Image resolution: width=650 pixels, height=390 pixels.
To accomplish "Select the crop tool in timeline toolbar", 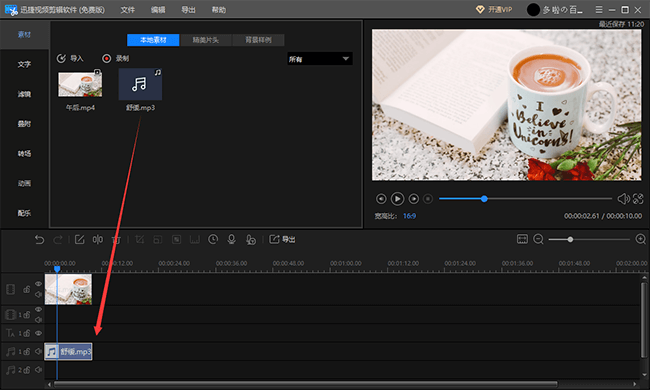I will point(140,240).
